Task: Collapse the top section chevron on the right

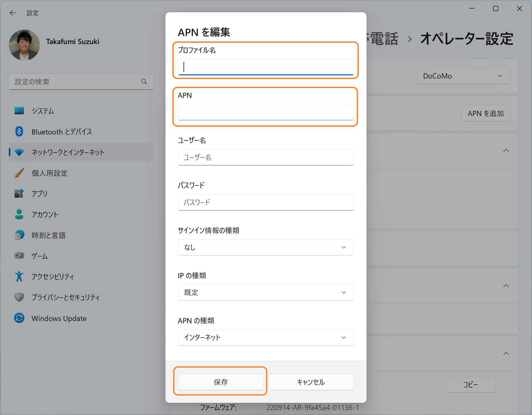Action: pyautogui.click(x=505, y=150)
